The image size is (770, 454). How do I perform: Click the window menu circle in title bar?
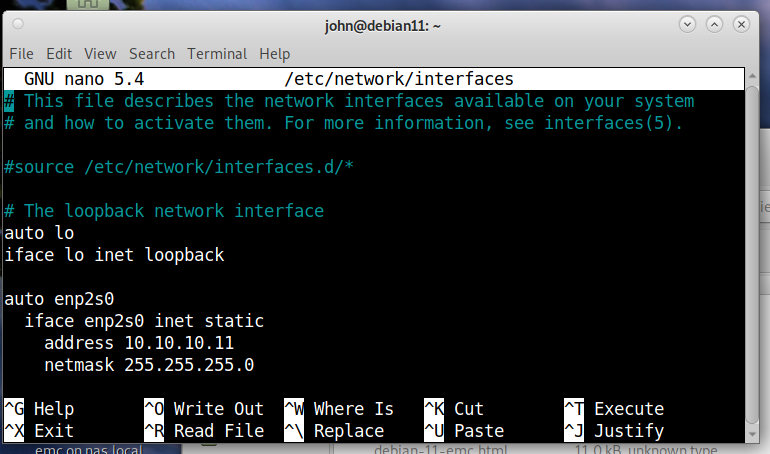(18, 24)
